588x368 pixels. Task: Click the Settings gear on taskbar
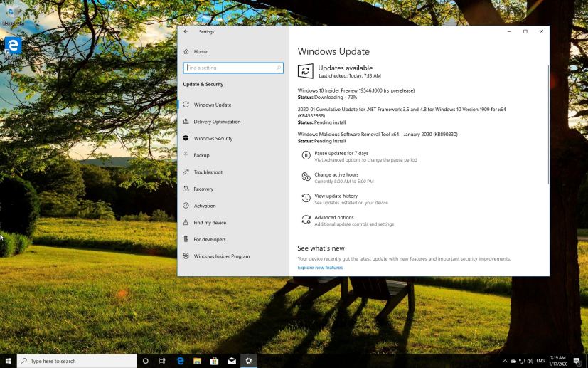pyautogui.click(x=249, y=361)
